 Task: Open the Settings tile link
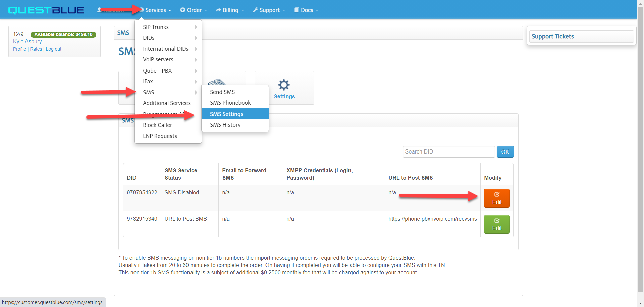[284, 88]
